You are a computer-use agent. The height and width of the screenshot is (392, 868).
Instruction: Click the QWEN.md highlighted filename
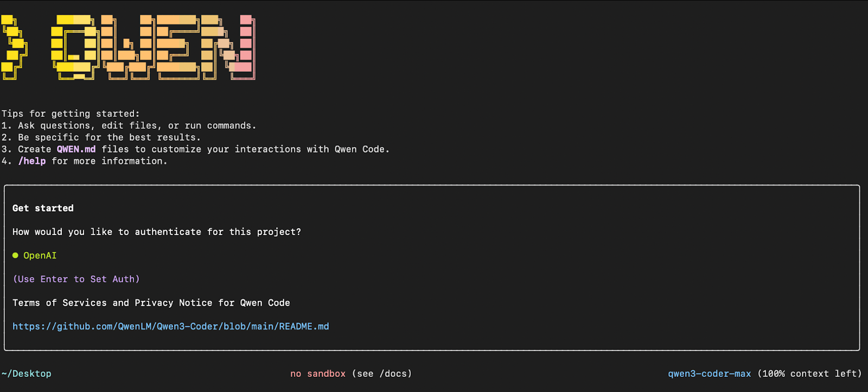76,149
